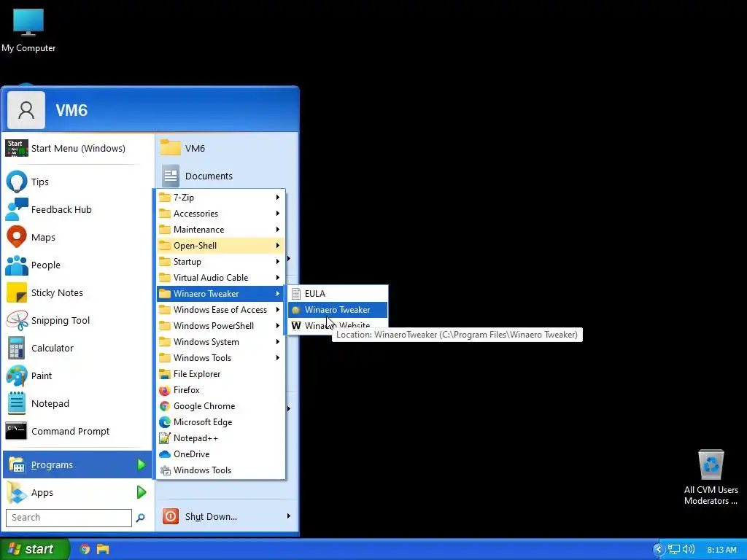The height and width of the screenshot is (560, 747).
Task: Click the VM6 user avatar picture
Action: [26, 110]
